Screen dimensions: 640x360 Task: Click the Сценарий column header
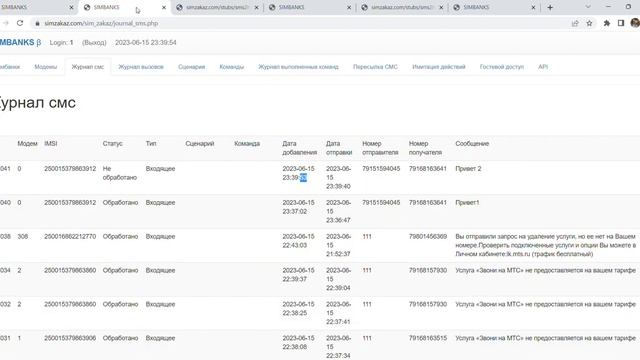click(200, 144)
